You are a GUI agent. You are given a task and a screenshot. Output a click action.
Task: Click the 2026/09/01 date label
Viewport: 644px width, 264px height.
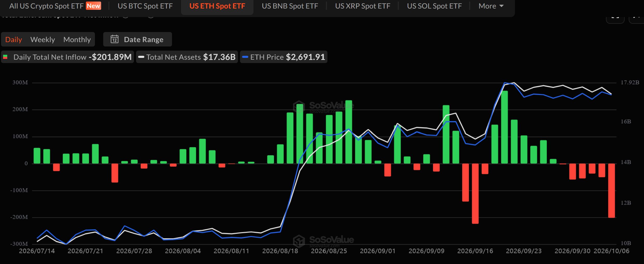pos(378,251)
